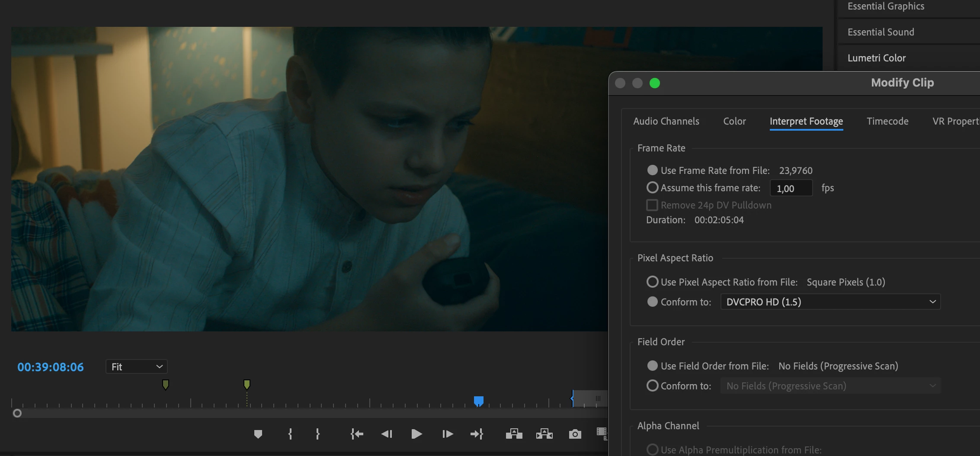The width and height of the screenshot is (980, 456).
Task: Zoom the Modify Clip window with green button
Action: [x=655, y=83]
